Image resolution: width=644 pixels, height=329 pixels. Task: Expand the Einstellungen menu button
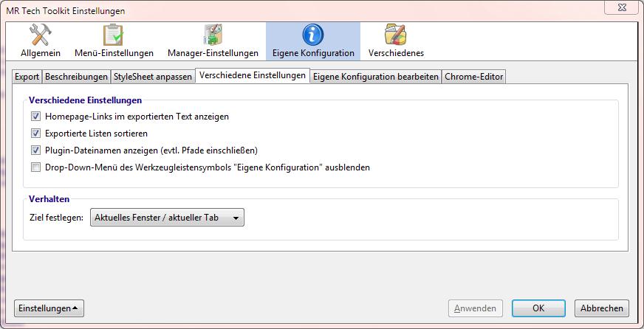pyautogui.click(x=49, y=308)
